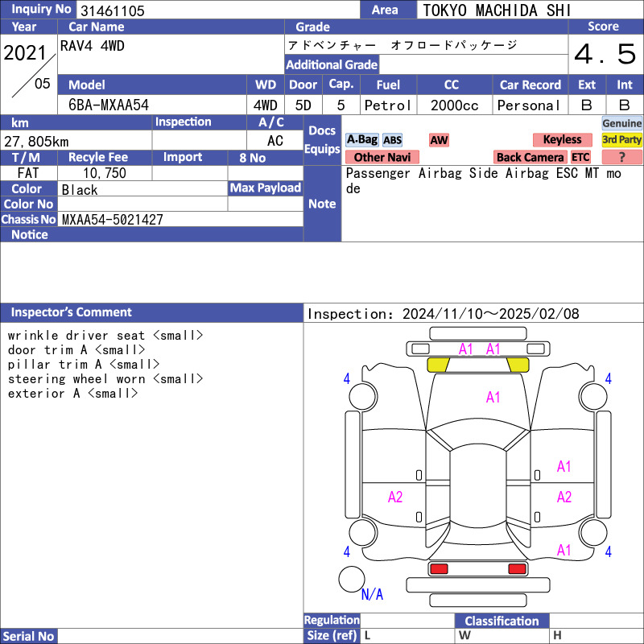Select the Back Camera badge
644x644 pixels.
point(530,157)
